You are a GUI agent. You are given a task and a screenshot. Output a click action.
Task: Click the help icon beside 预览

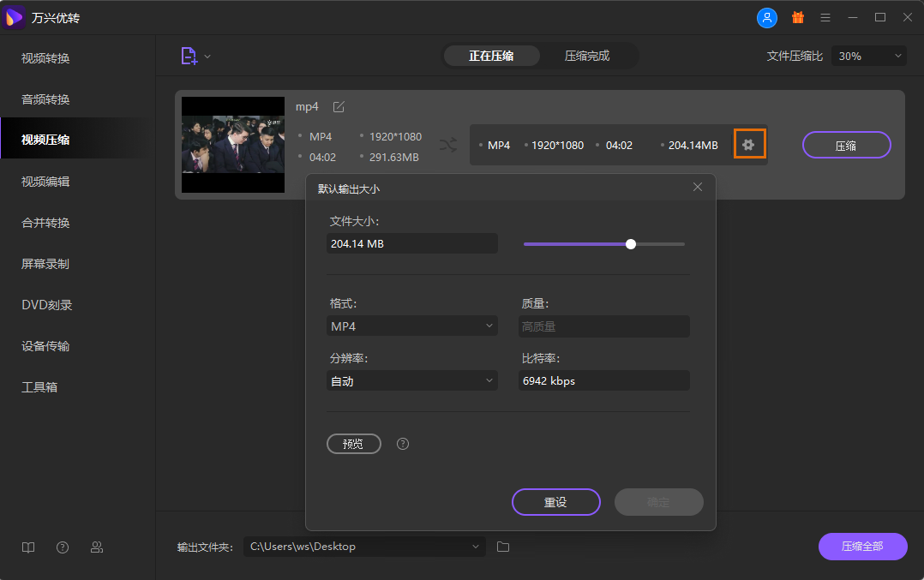(403, 444)
